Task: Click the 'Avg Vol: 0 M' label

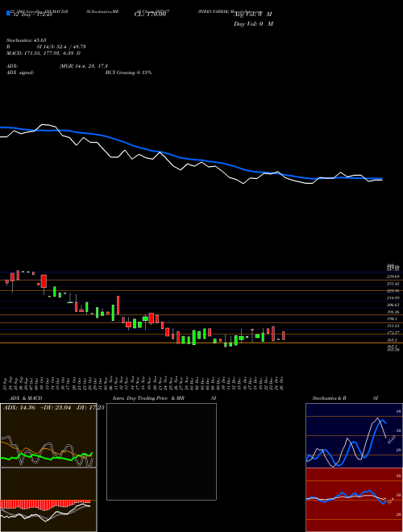Action: click(x=252, y=15)
